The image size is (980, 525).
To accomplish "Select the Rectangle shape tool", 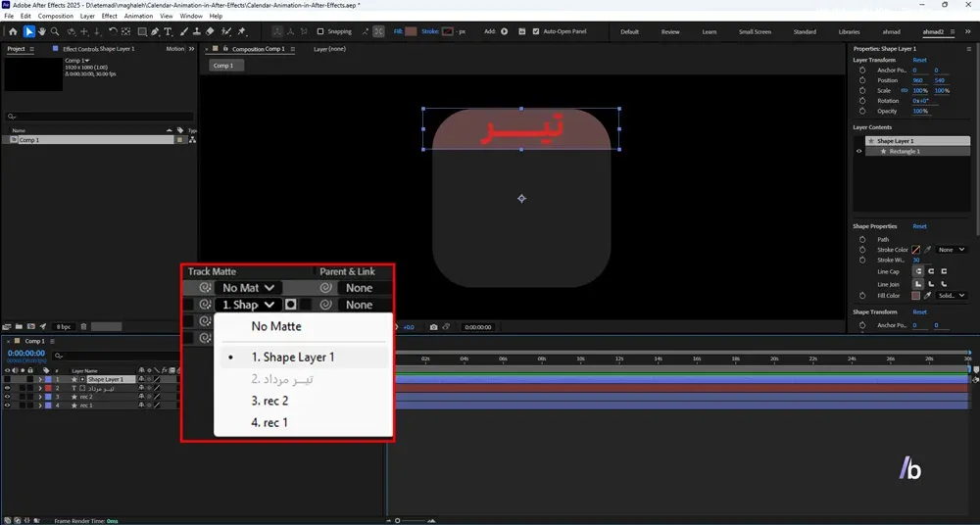I will click(x=142, y=31).
